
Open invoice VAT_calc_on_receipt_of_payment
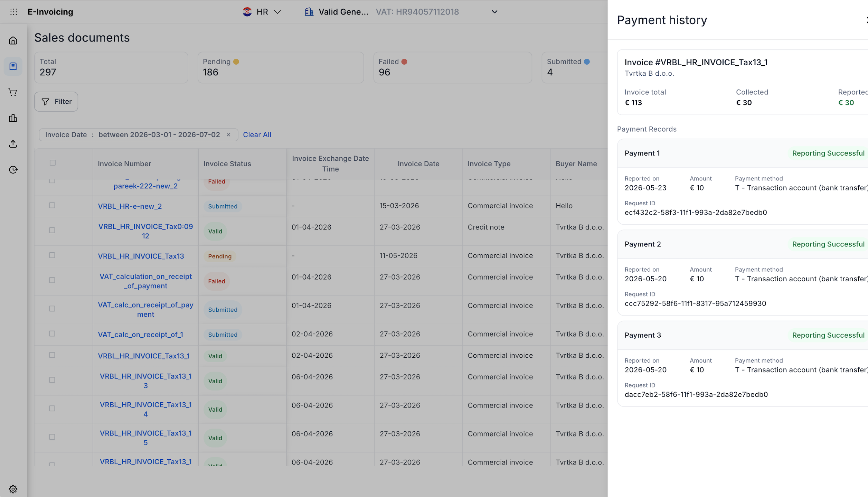[x=145, y=310]
